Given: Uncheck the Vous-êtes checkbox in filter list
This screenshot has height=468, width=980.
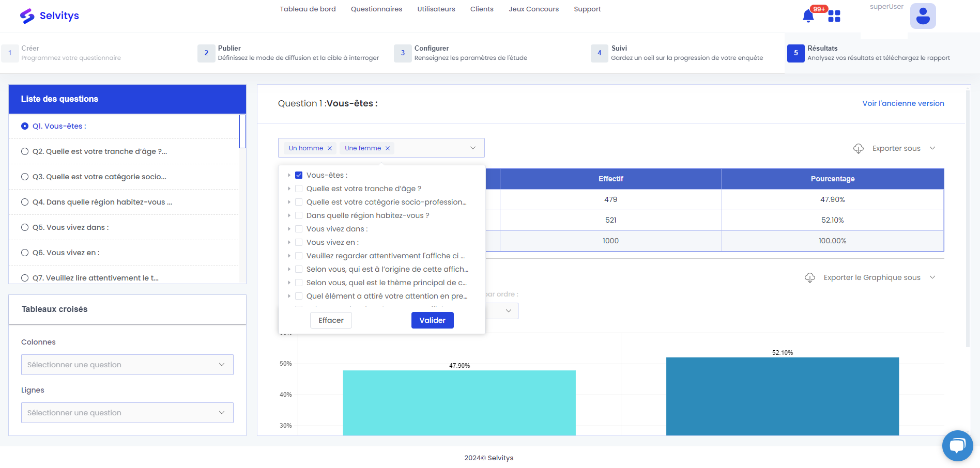Looking at the screenshot, I should (299, 175).
